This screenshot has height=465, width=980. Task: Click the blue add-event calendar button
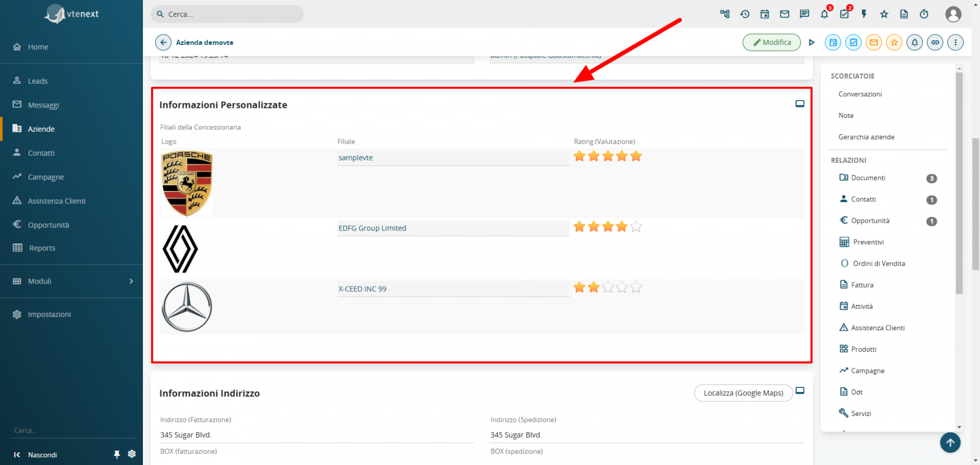tap(833, 43)
